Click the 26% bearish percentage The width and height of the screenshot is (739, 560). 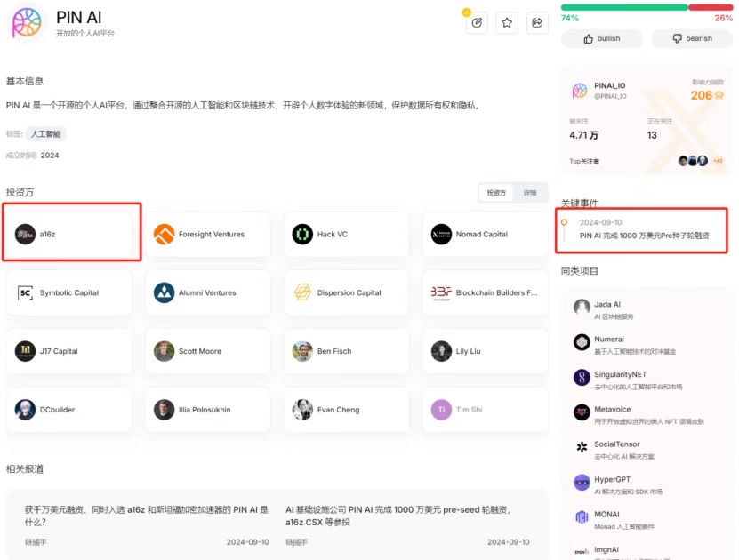point(724,18)
